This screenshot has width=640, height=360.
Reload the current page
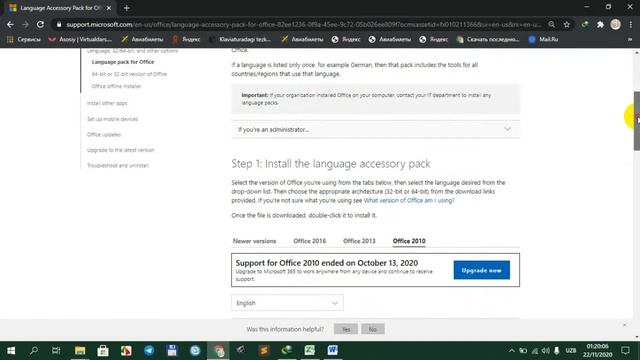click(40, 24)
